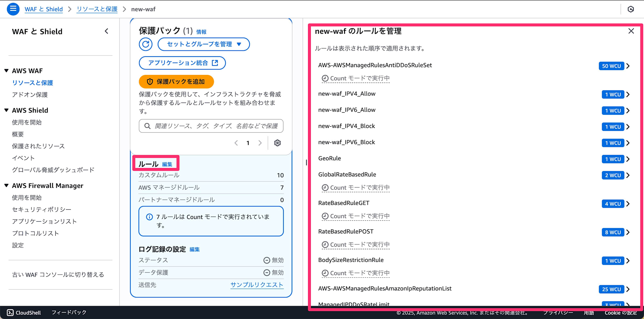644x319 pixels.
Task: Click Count mode status under BodySizeRestrictionRule
Action: pyautogui.click(x=356, y=273)
